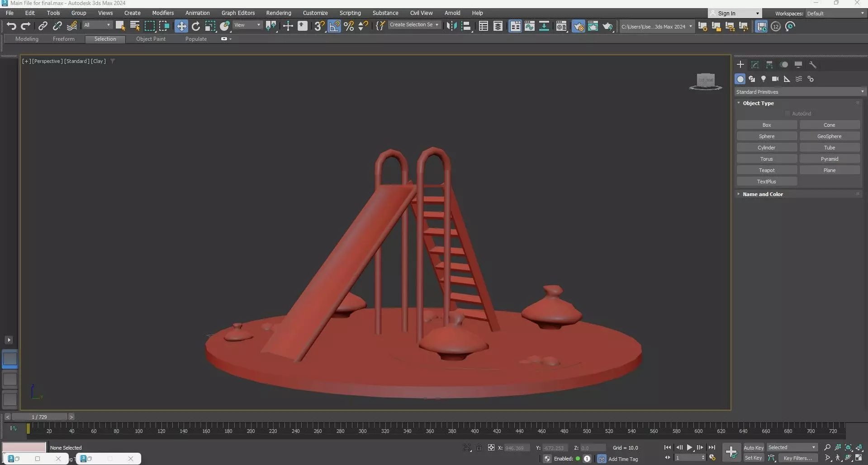
Task: Toggle the Auto Key button
Action: [x=754, y=448]
